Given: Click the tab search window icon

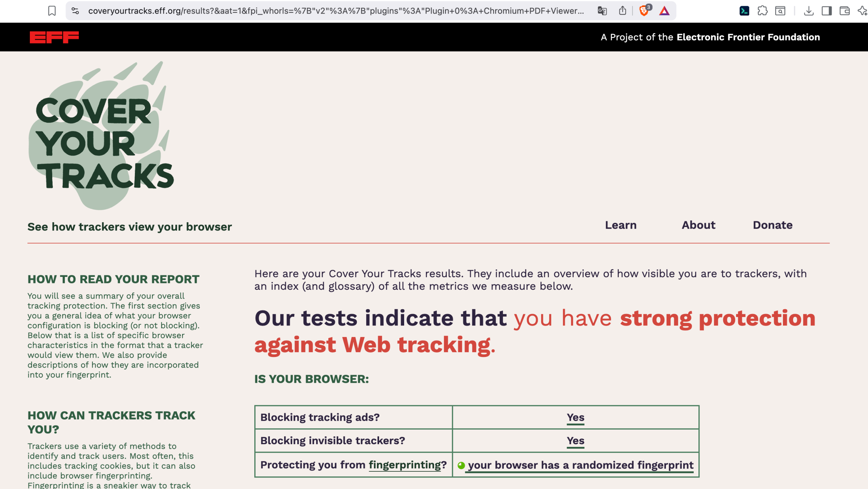Looking at the screenshot, I should point(780,11).
